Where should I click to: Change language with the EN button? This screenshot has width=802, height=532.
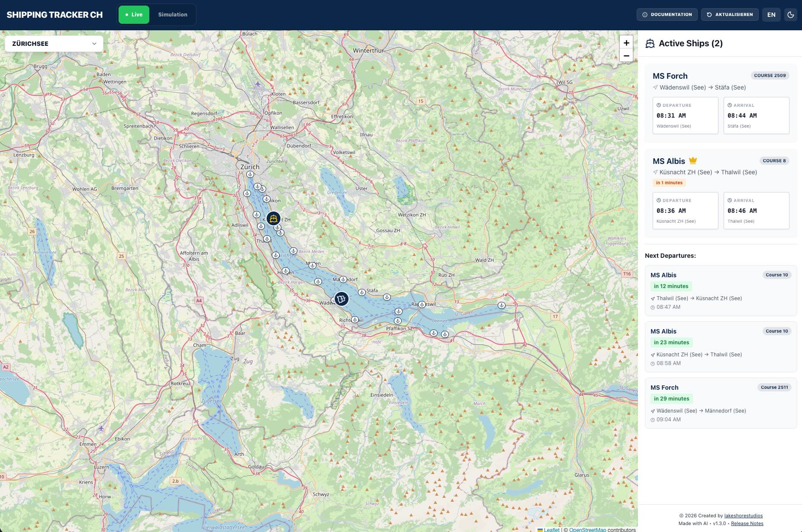tap(771, 15)
